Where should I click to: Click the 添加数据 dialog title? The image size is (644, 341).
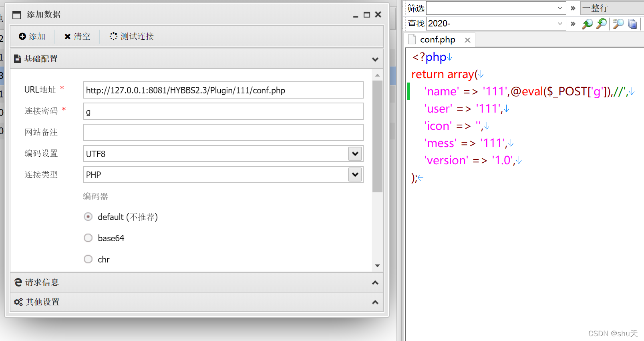44,14
